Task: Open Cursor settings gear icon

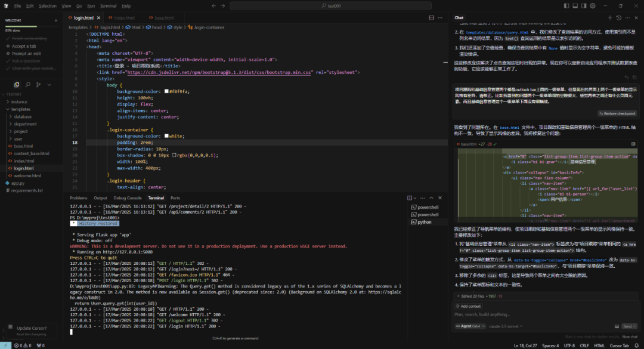Action: pos(593,6)
